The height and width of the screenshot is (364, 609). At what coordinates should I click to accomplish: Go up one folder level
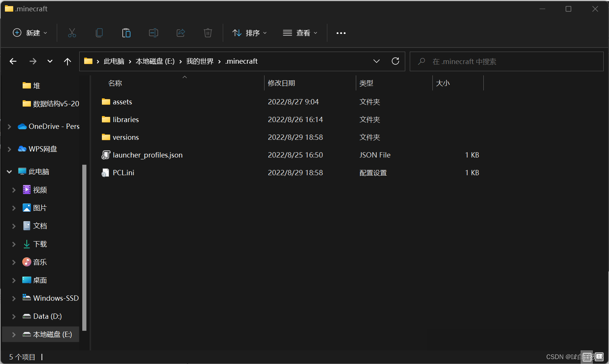click(x=68, y=61)
